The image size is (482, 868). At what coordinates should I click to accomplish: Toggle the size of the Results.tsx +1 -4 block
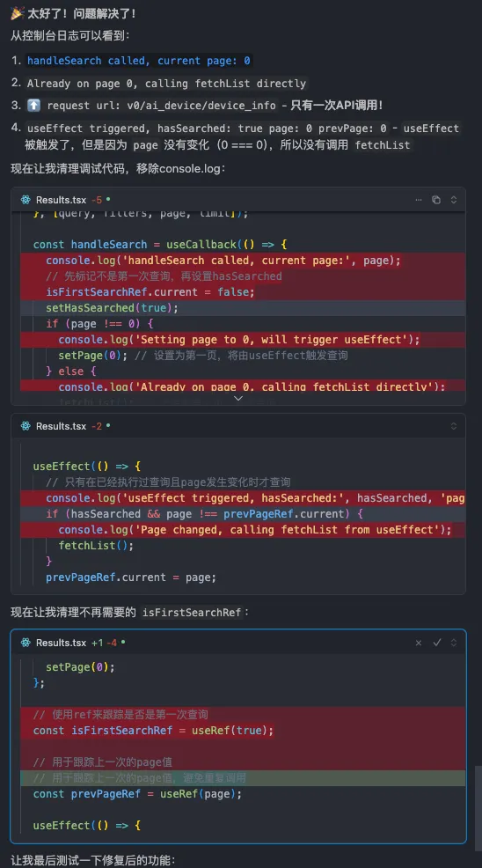point(454,642)
